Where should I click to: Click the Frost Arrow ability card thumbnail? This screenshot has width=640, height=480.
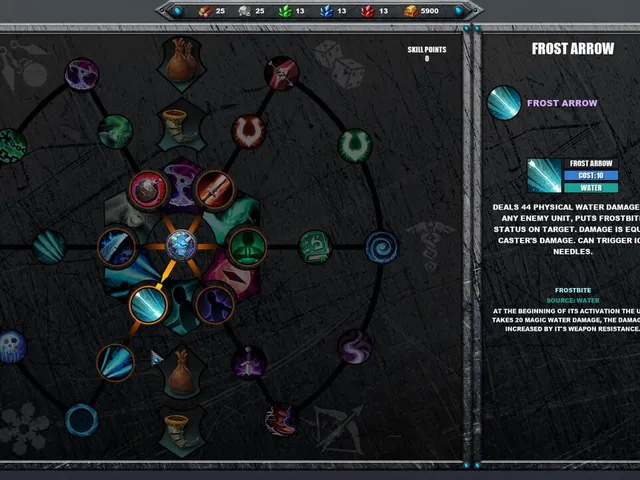click(x=544, y=176)
